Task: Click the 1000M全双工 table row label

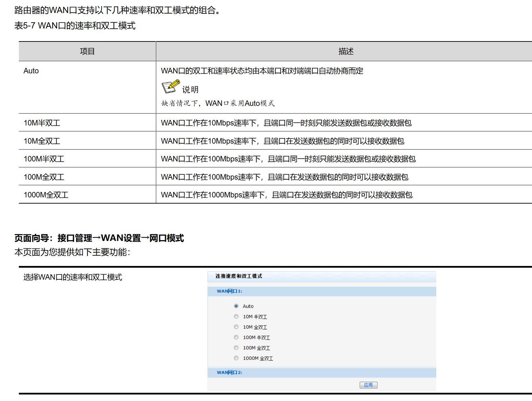Action: [x=46, y=195]
